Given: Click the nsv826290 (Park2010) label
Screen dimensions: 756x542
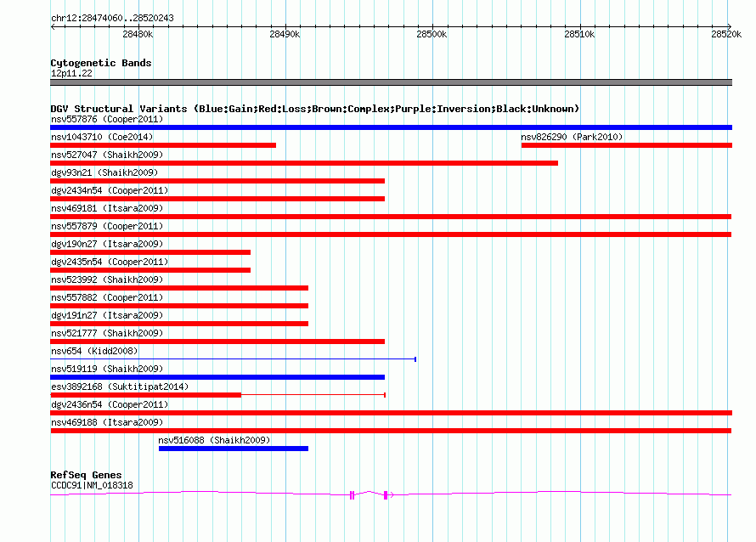Looking at the screenshot, I should point(572,137).
